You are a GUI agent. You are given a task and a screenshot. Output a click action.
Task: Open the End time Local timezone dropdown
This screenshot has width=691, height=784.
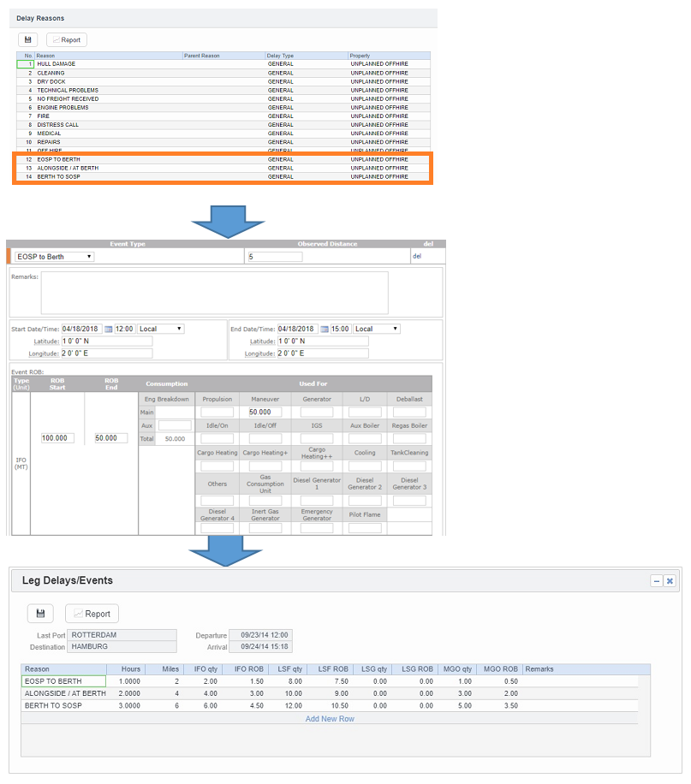tap(377, 329)
